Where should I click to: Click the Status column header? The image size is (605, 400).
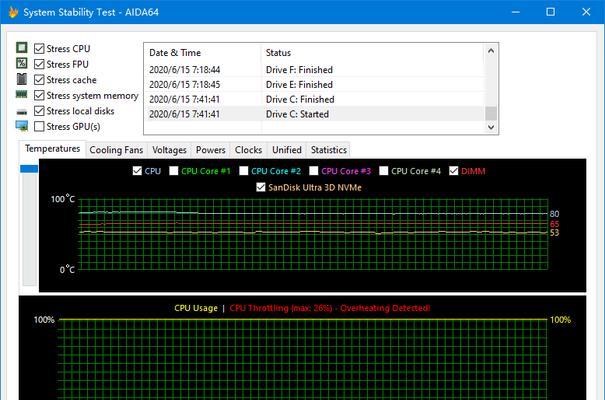[x=373, y=52]
